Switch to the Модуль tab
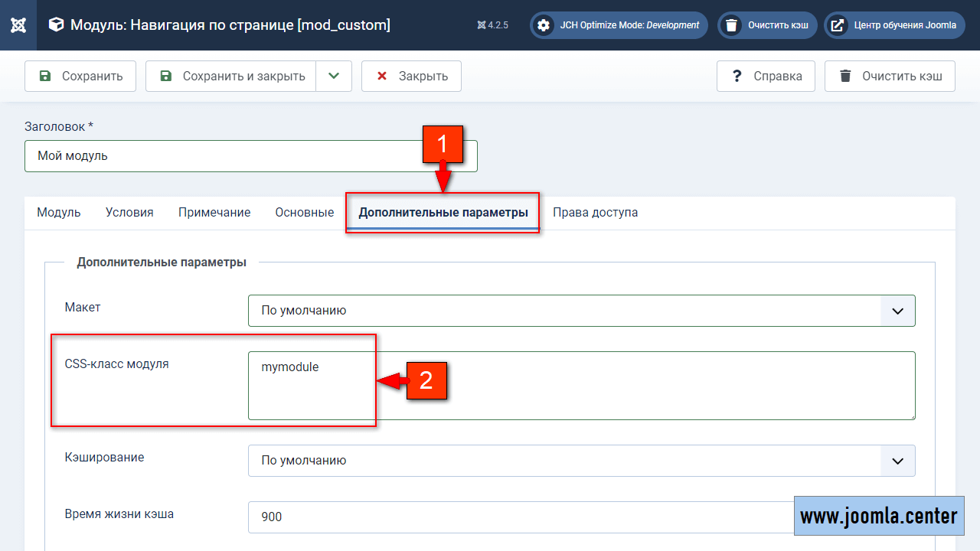The width and height of the screenshot is (980, 551). (x=59, y=213)
